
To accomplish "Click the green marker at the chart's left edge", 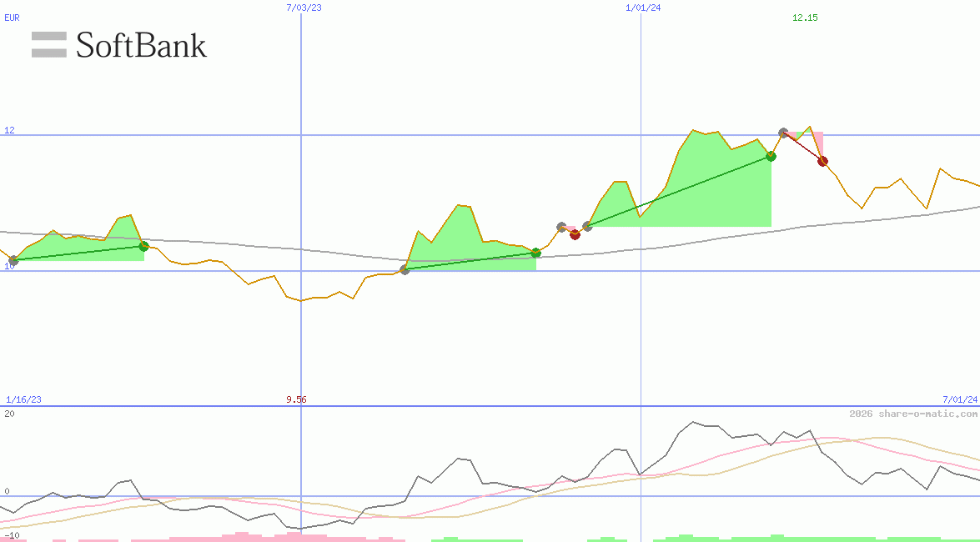I will [x=12, y=259].
